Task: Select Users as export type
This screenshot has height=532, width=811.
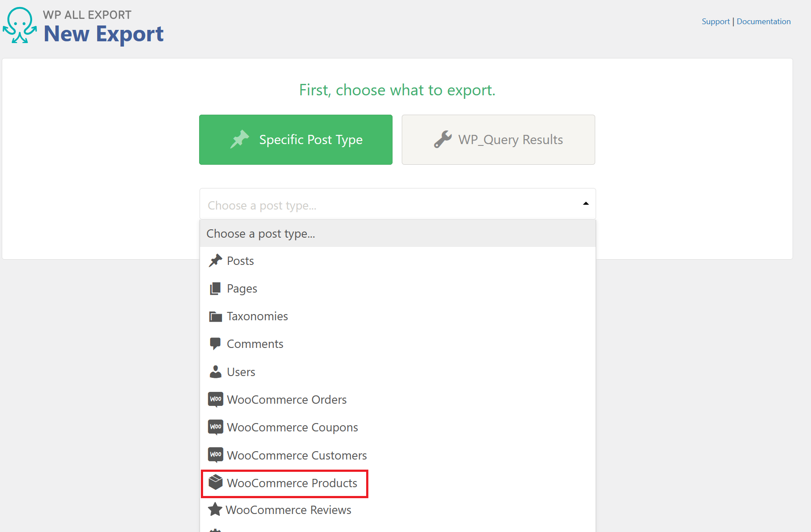Action: pos(398,372)
